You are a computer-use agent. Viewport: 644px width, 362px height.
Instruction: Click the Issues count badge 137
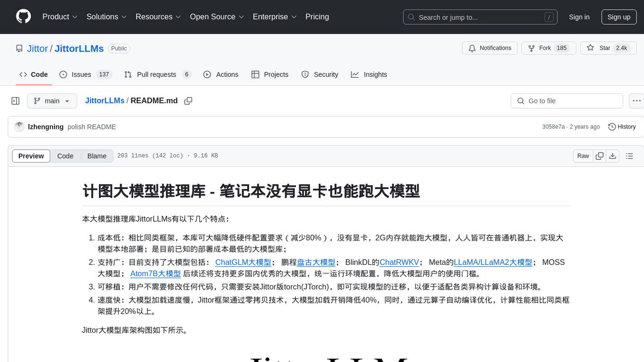click(x=104, y=74)
